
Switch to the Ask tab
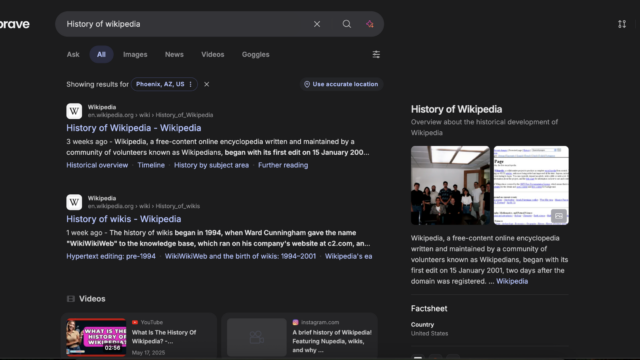[73, 54]
